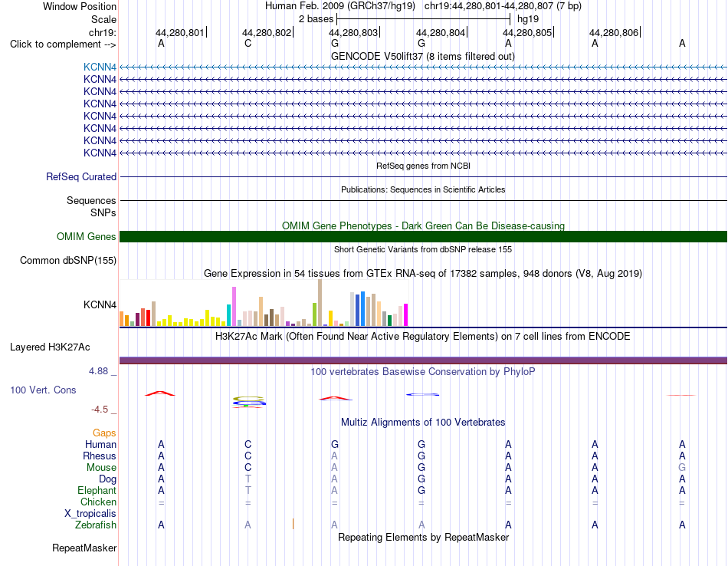
Task: Click the header title 'Human Feb. 2009 (GRCh37/hg19)'
Action: coord(341,6)
